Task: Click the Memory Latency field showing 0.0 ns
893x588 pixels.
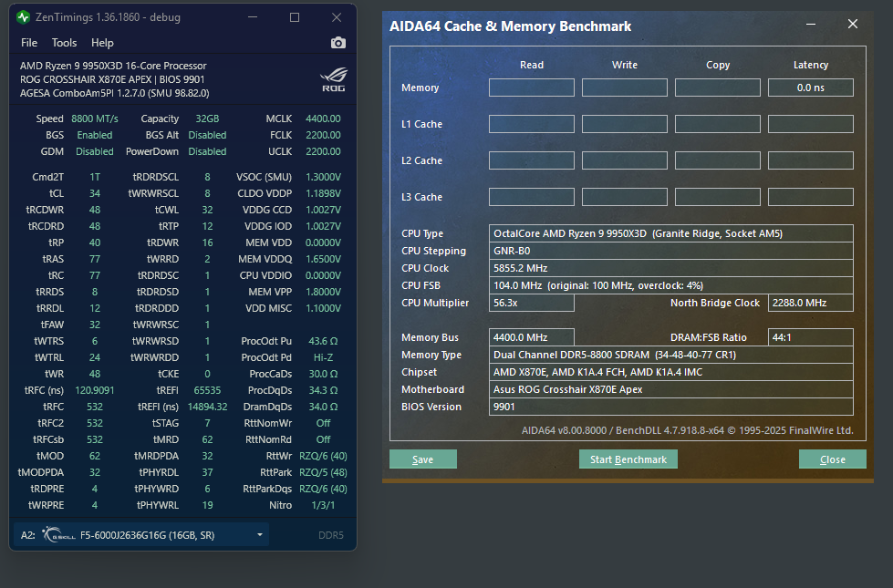Action: [x=810, y=88]
